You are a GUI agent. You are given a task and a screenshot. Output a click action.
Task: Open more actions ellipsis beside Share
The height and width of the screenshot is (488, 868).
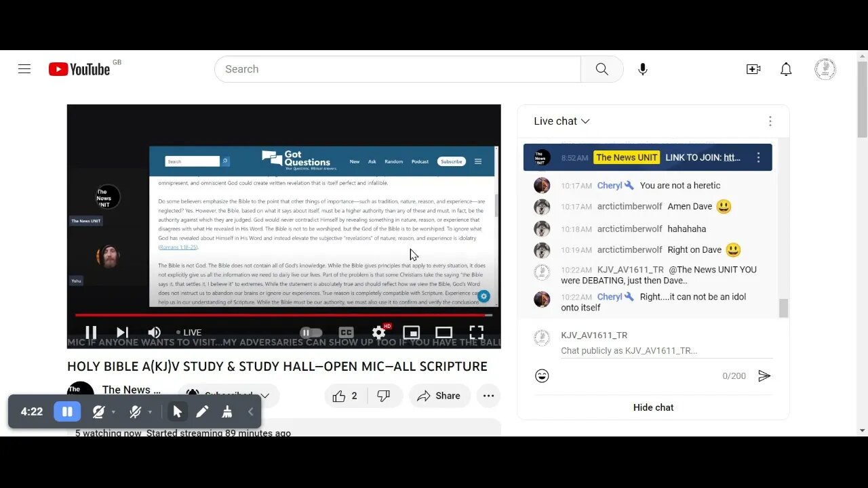tap(488, 396)
